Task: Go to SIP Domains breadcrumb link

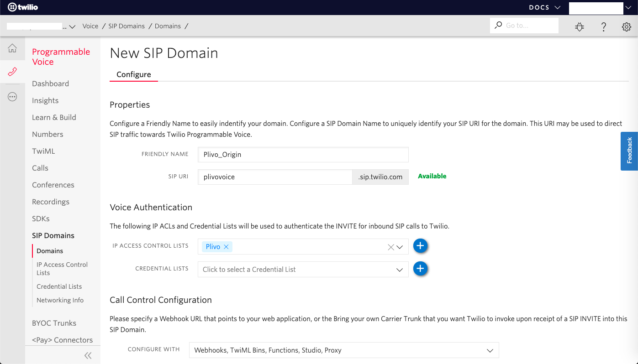Action: coord(127,26)
